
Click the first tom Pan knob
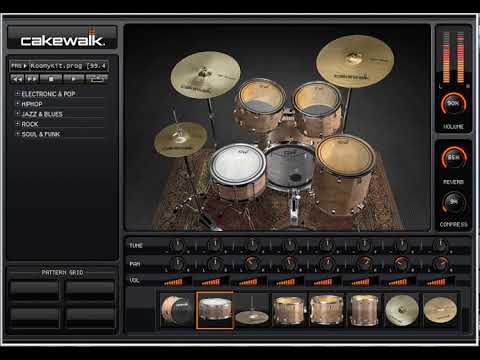coord(289,264)
